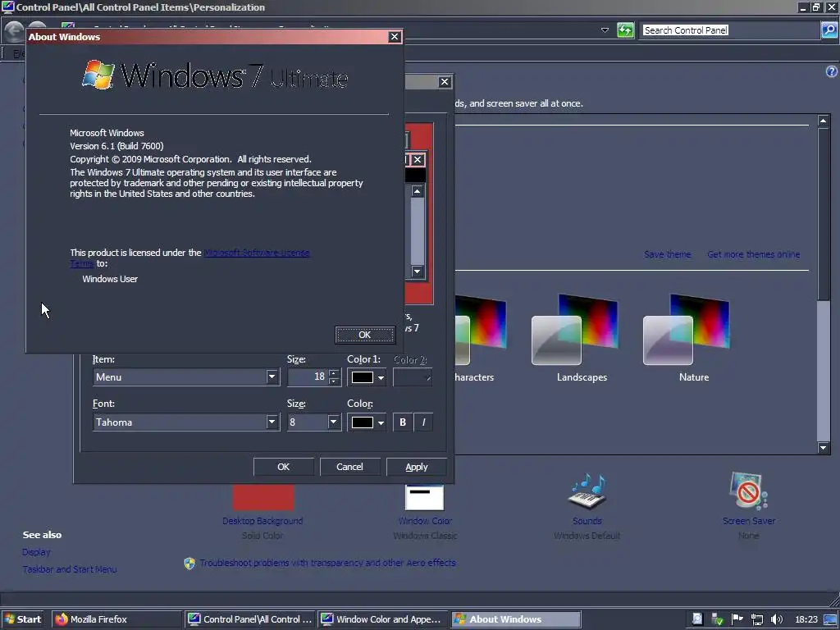Image resolution: width=840 pixels, height=630 pixels.
Task: Select the Landscapes theme thumbnail
Action: (575, 330)
